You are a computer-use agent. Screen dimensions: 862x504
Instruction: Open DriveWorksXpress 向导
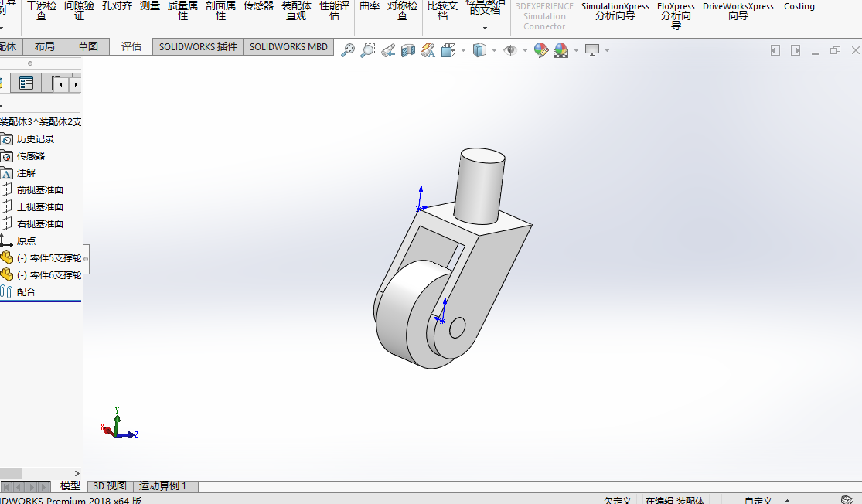click(x=738, y=11)
